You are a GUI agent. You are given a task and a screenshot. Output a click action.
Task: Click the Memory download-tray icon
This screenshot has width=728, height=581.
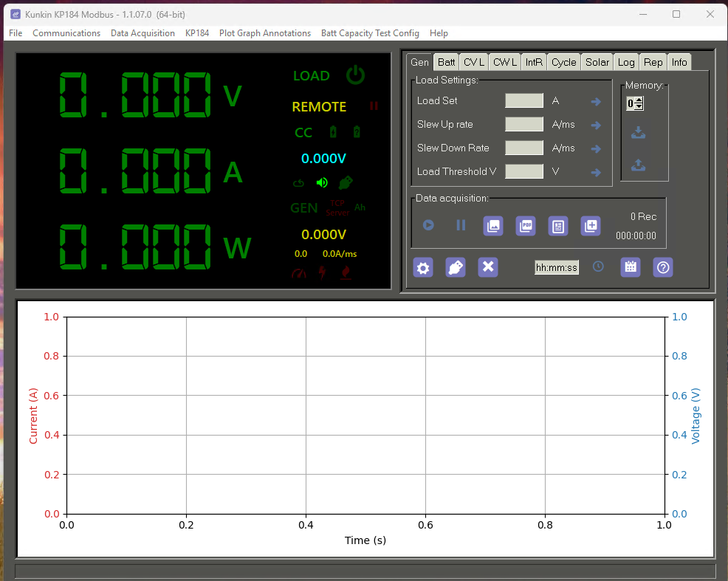click(x=639, y=133)
